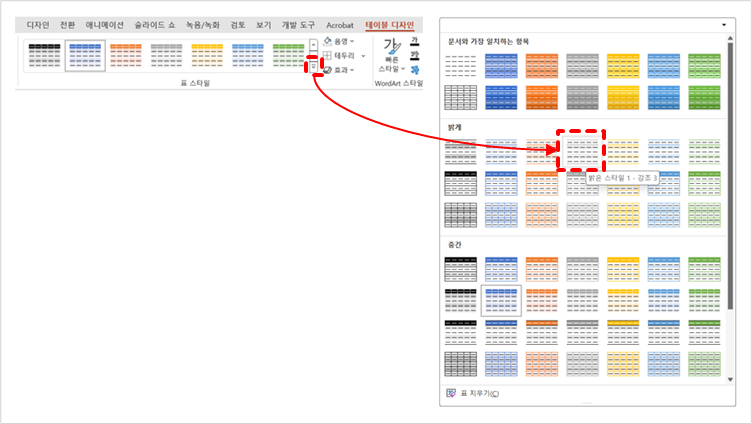
Task: Click the 음영 shading paint bucket
Action: (328, 41)
